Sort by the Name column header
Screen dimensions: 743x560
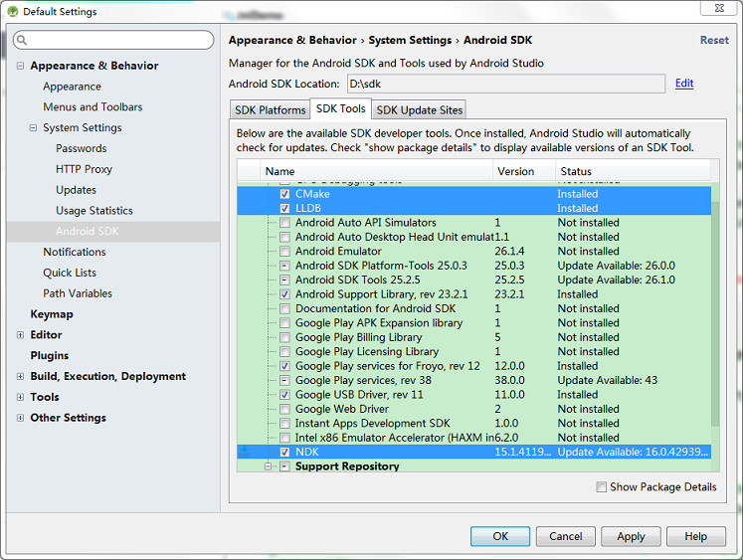(x=376, y=171)
